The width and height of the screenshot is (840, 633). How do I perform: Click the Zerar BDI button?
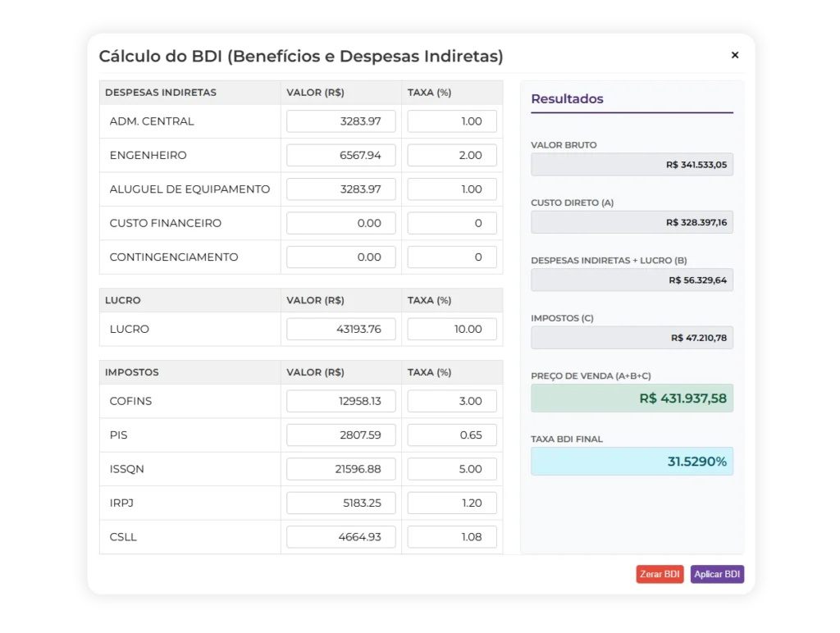[x=660, y=574]
